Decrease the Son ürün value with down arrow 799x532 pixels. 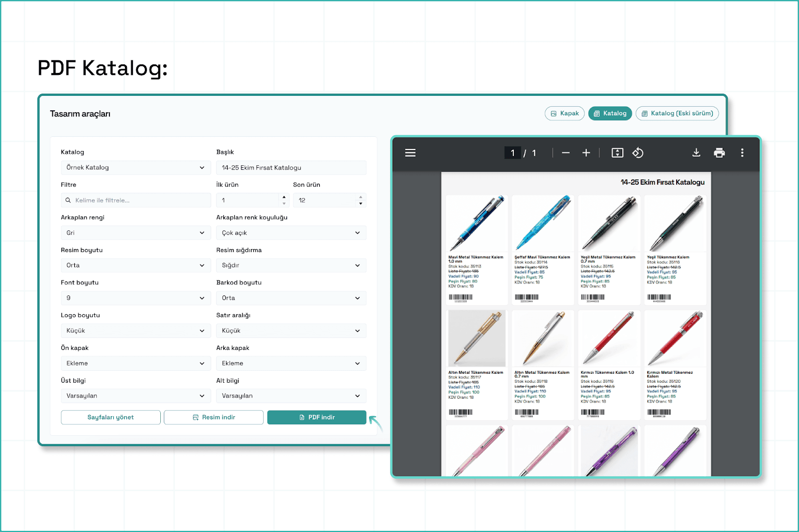coord(361,204)
